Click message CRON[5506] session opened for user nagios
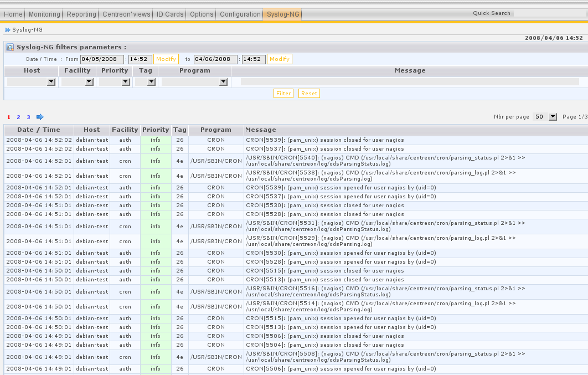 click(341, 369)
